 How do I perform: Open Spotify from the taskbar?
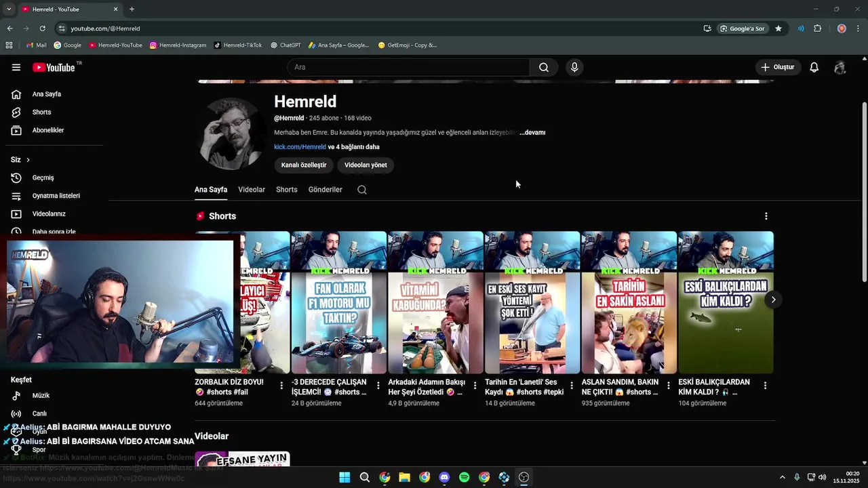pyautogui.click(x=464, y=477)
